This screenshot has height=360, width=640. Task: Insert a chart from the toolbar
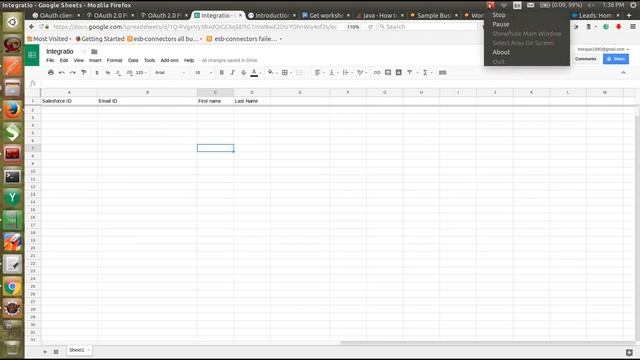(x=399, y=72)
